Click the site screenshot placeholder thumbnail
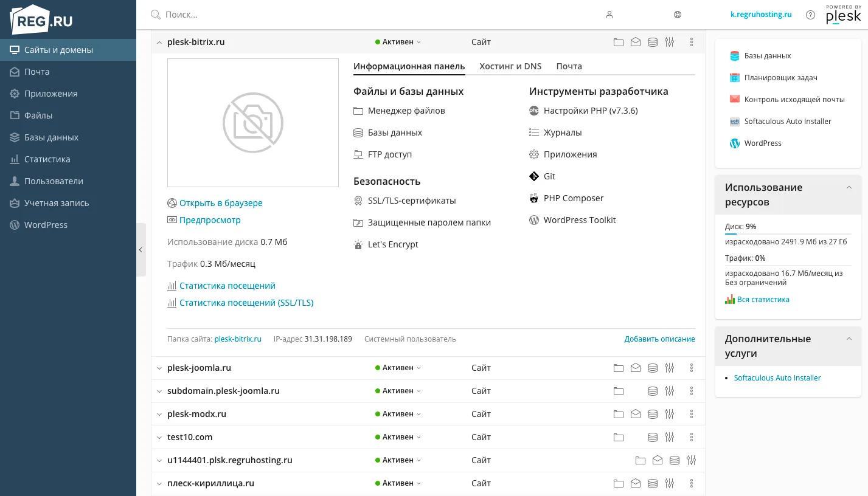The width and height of the screenshot is (868, 496). (x=253, y=123)
